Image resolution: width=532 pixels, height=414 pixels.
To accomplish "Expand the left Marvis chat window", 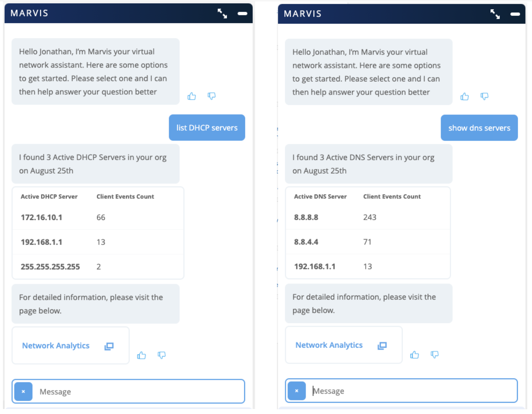I will pos(222,14).
